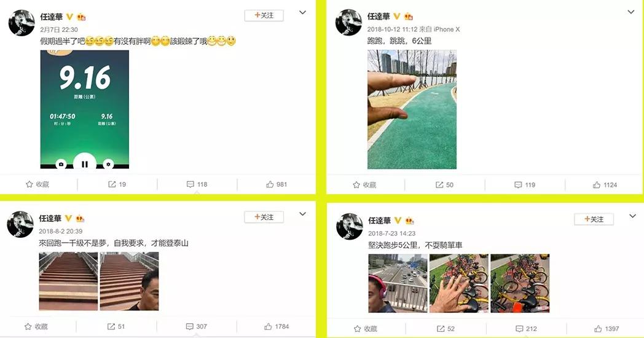644x338 pixels.
Task: Like the post with 1397 thumbs up
Action: point(598,329)
